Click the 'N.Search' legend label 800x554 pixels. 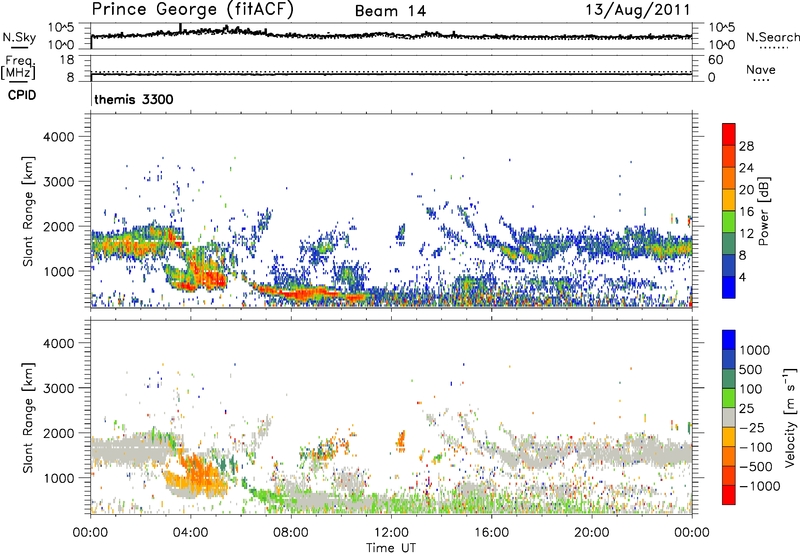pos(773,37)
